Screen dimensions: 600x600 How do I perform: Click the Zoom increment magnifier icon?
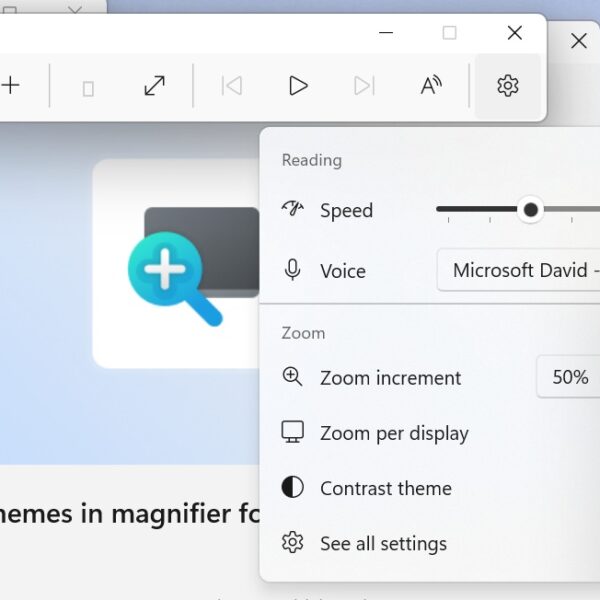click(x=292, y=377)
